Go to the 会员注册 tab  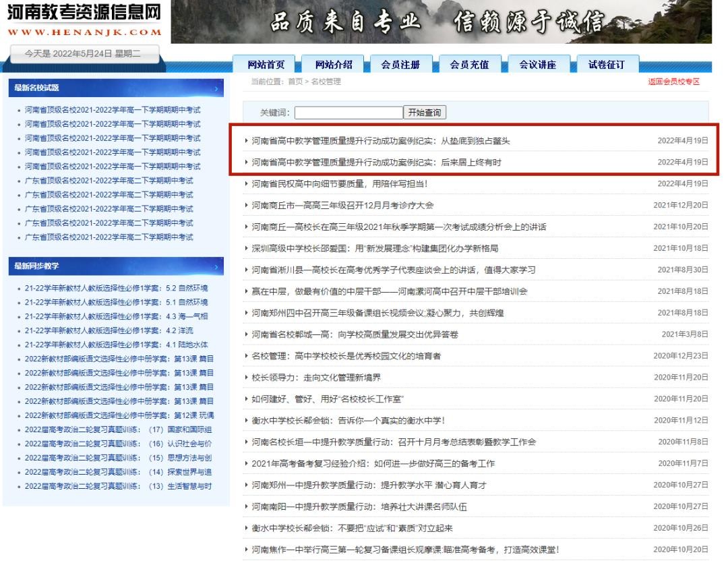400,65
